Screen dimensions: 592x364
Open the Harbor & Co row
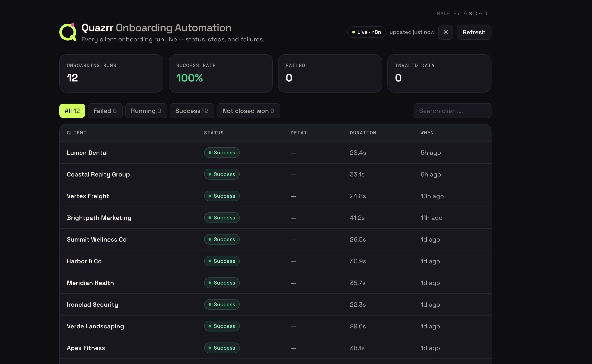tap(275, 261)
